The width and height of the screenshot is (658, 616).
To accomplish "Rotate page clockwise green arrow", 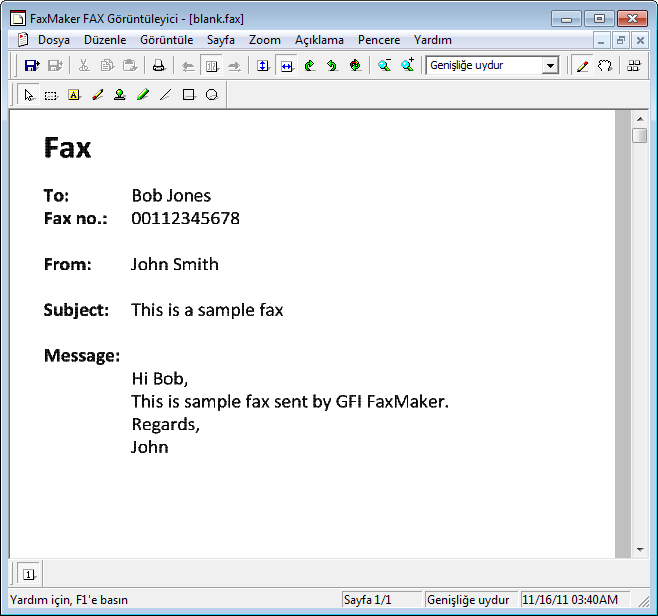I will point(310,65).
